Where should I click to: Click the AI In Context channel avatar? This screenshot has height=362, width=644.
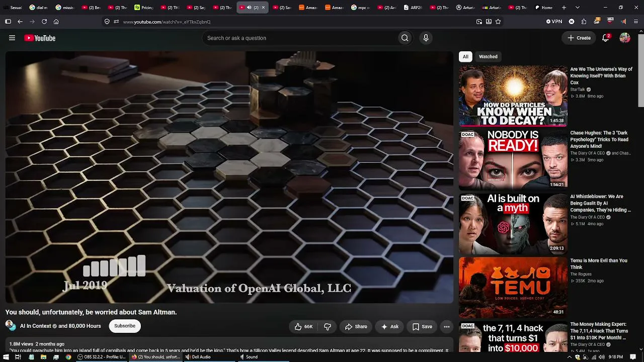click(10, 325)
